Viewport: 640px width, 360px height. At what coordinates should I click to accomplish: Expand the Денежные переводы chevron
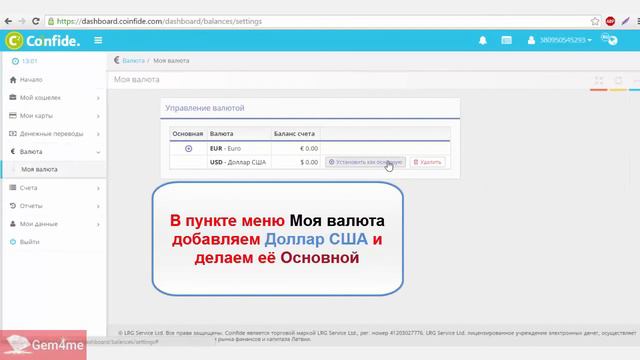pyautogui.click(x=98, y=134)
